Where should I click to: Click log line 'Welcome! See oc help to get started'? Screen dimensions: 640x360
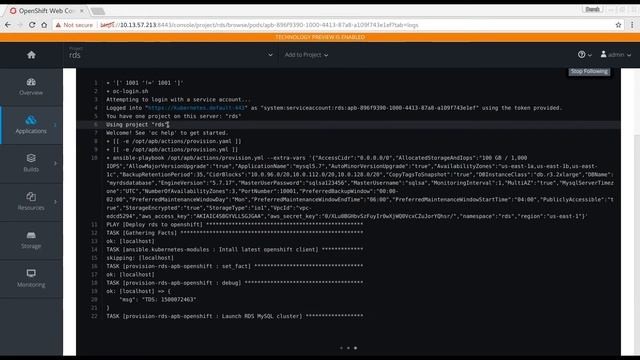coord(167,133)
